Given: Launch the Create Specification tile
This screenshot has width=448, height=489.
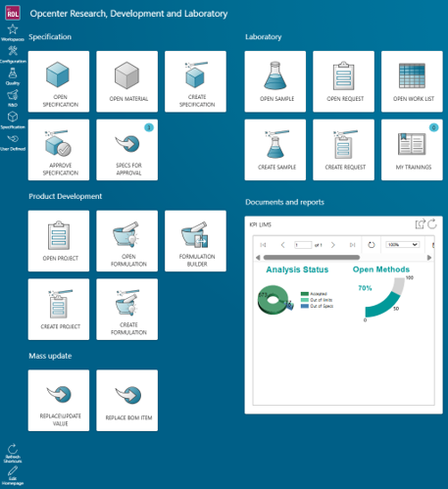Looking at the screenshot, I should coord(195,81).
